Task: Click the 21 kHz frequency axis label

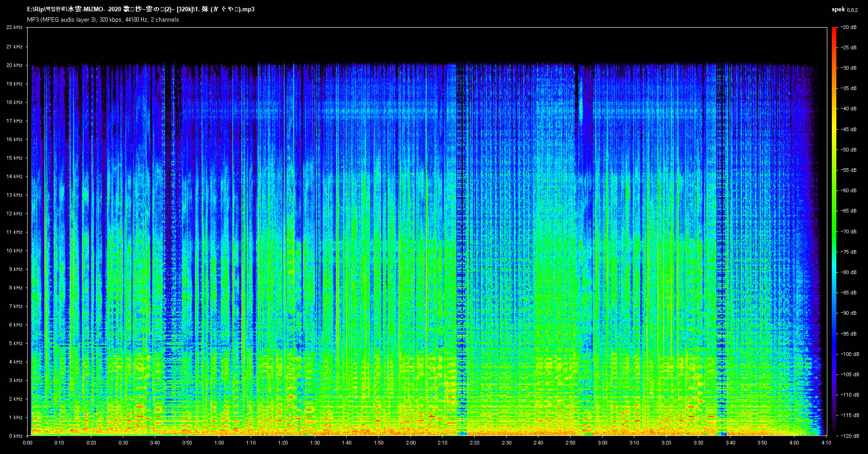Action: pos(14,47)
